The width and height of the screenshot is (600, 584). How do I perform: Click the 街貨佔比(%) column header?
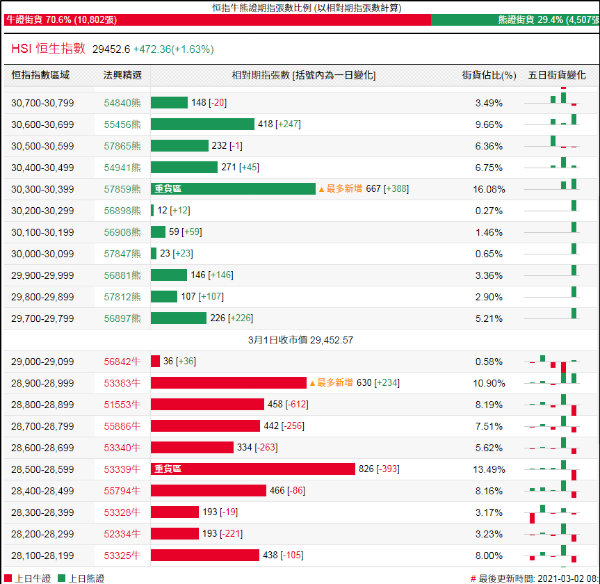(x=489, y=75)
